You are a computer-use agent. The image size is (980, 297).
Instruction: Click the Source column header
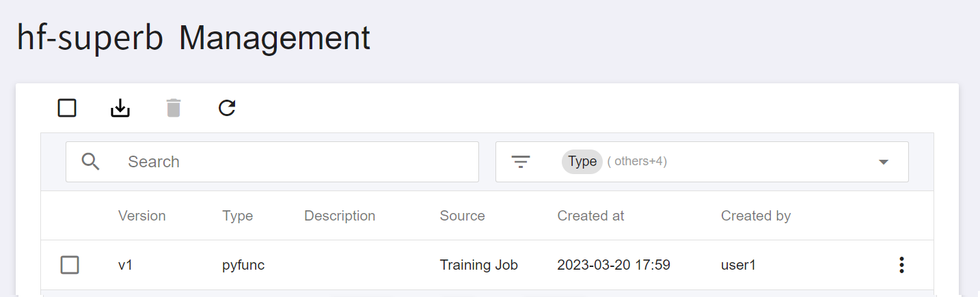462,216
